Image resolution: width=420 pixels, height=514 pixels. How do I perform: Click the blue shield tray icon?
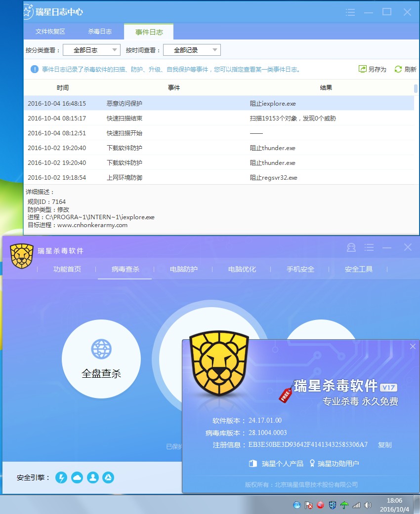(333, 505)
